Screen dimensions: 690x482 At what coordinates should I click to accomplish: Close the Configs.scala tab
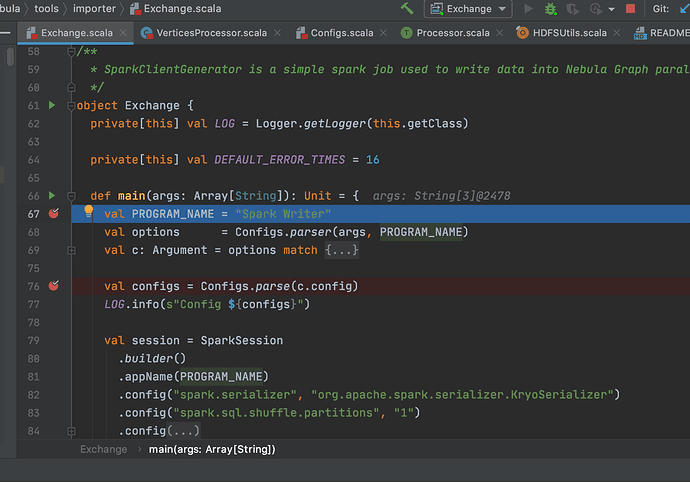tap(383, 33)
